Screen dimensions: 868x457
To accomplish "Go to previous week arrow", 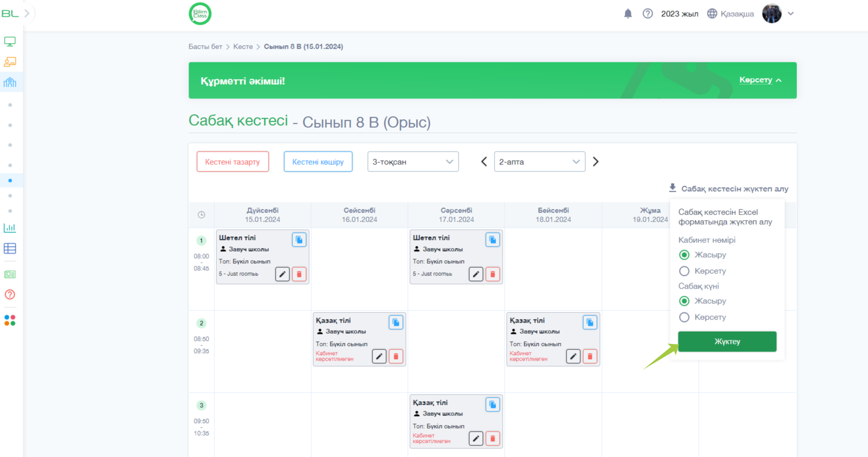I will [484, 162].
